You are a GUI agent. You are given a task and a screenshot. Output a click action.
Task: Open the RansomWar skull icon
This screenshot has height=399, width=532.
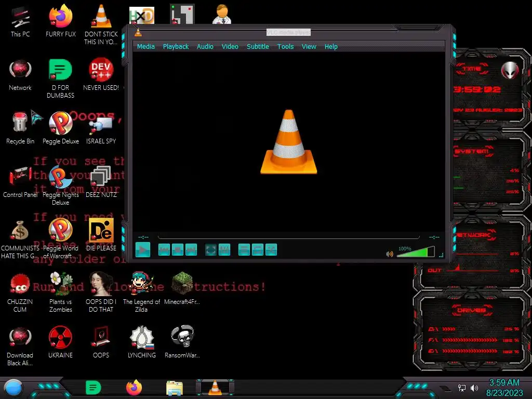[182, 342]
